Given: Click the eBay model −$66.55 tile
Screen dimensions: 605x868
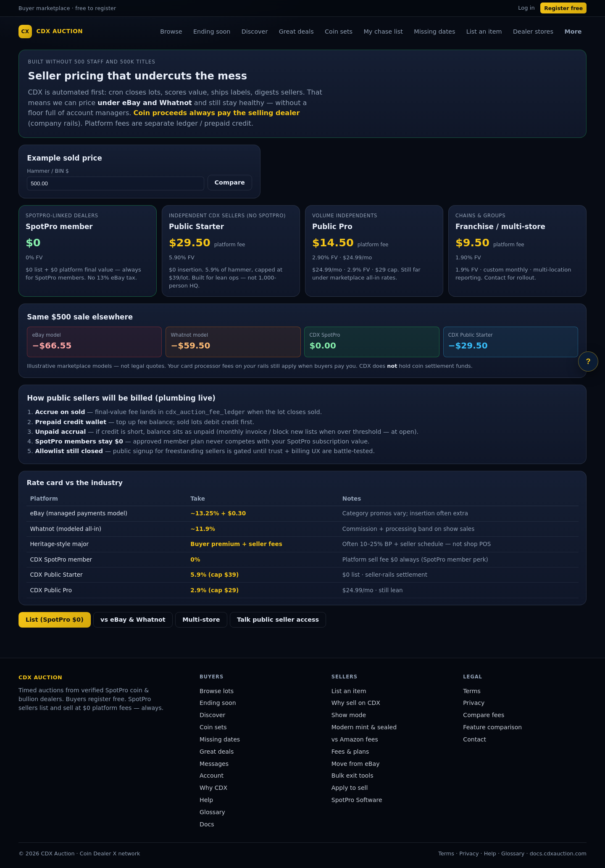Looking at the screenshot, I should (94, 342).
